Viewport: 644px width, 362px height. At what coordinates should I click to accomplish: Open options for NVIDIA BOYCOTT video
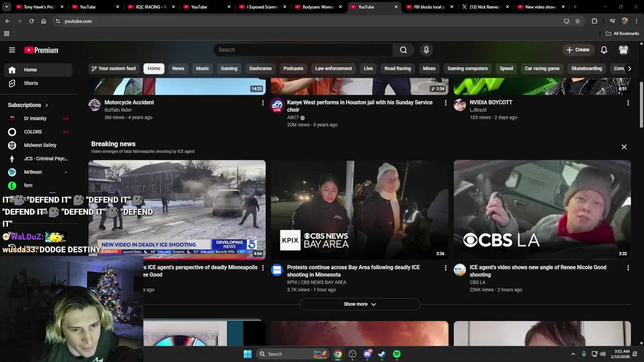click(x=628, y=103)
